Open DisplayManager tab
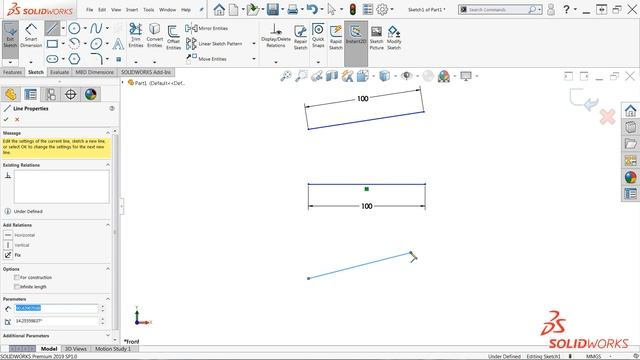 [91, 94]
